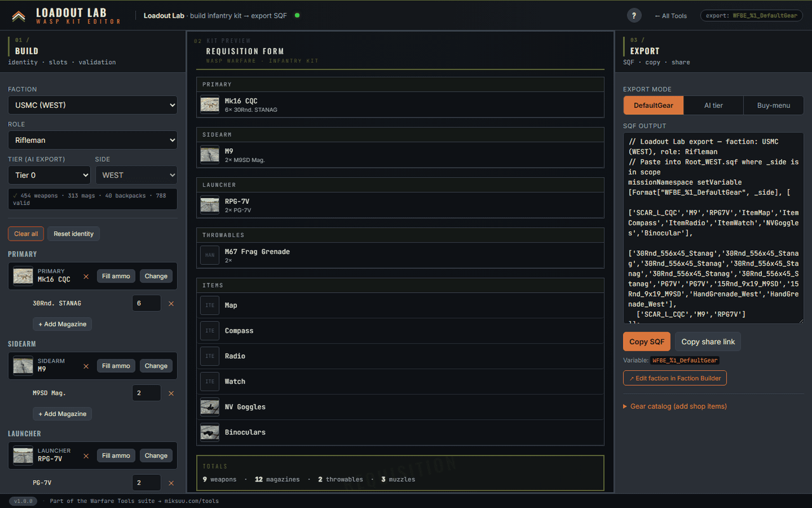
Task: Open the Faction dropdown USMC (WEST)
Action: click(93, 105)
